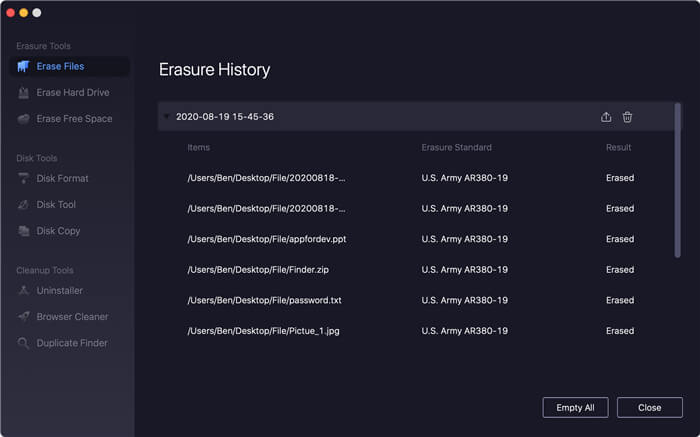Click the Browser Cleaner rocket icon
This screenshot has width=700, height=437.
pos(23,316)
